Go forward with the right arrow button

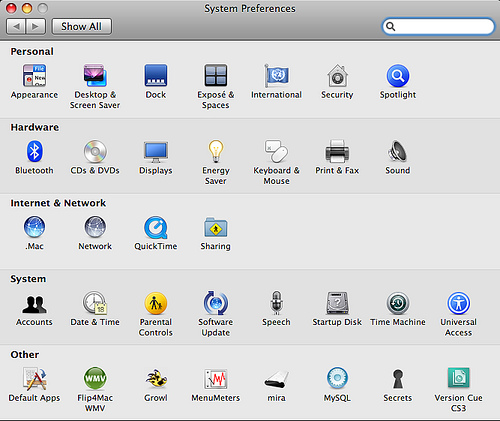click(x=36, y=26)
